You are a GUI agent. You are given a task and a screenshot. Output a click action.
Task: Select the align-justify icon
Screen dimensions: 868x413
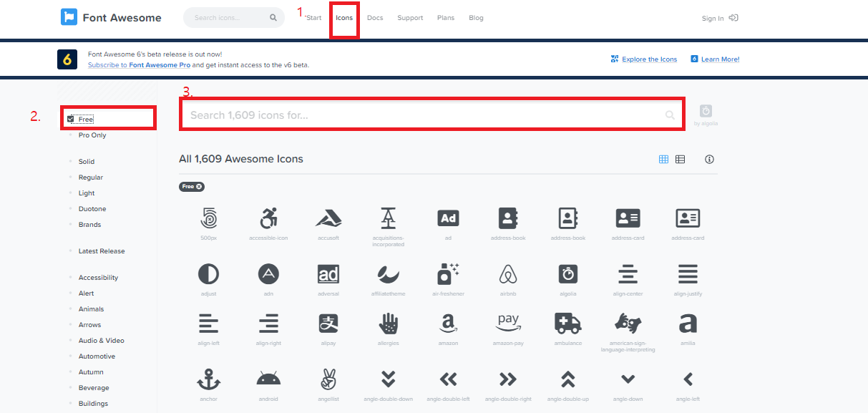point(688,273)
